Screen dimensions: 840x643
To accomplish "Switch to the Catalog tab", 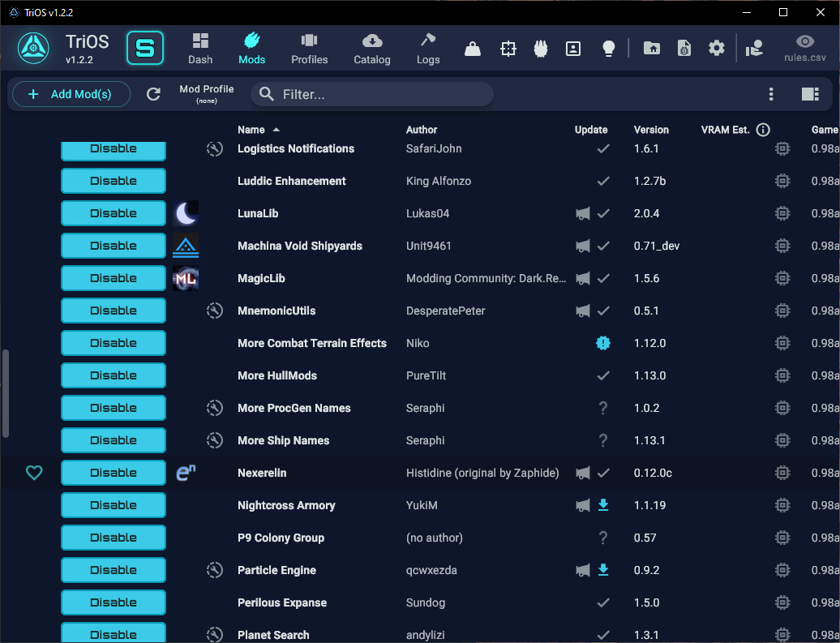I will click(371, 49).
